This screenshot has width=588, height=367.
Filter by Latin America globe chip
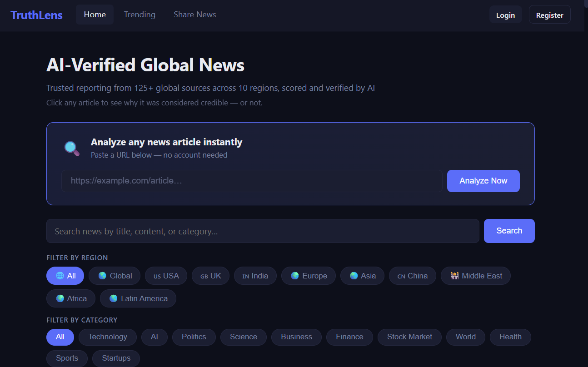138,298
